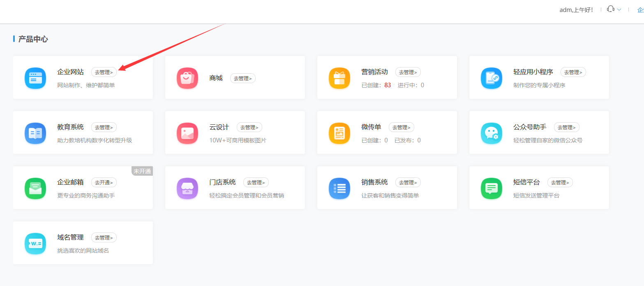Click the 企业网站 blue browser icon
Image resolution: width=644 pixels, height=286 pixels.
point(35,78)
